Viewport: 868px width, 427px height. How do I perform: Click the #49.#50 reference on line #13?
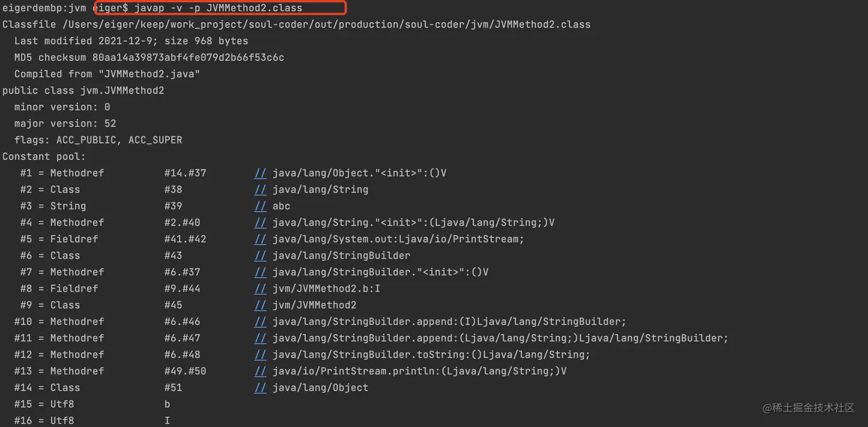185,371
